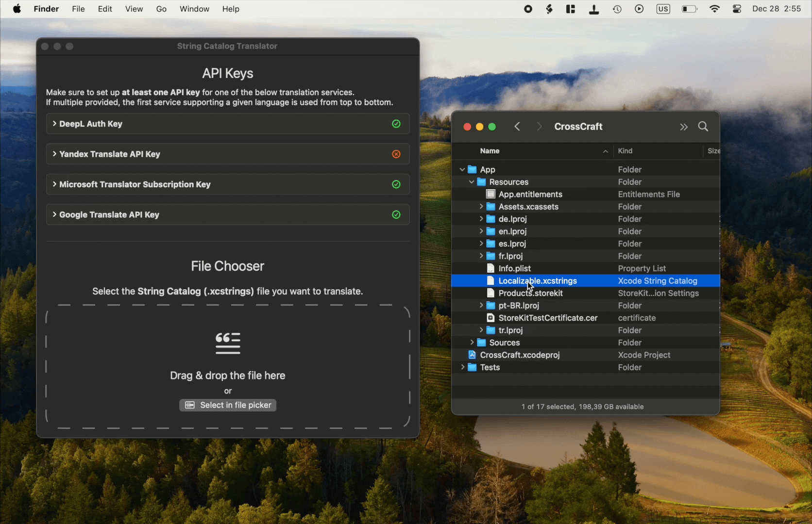Expand the en.lproj folder
This screenshot has height=524, width=812.
click(481, 231)
